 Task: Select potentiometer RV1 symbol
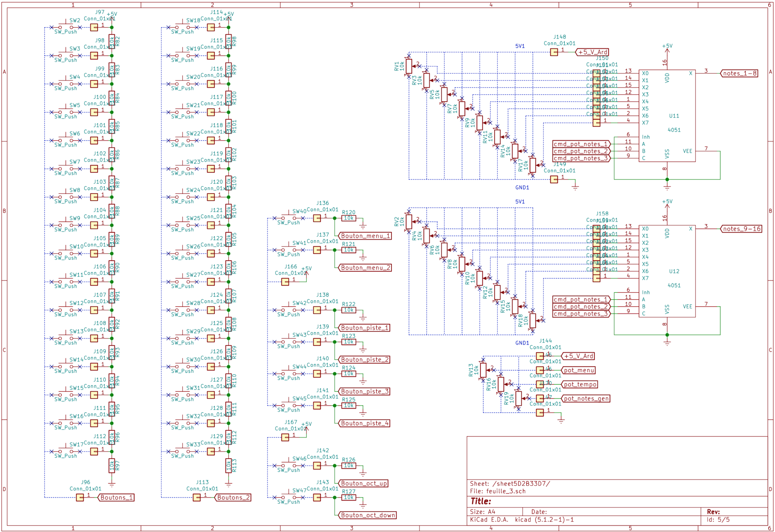pos(409,66)
